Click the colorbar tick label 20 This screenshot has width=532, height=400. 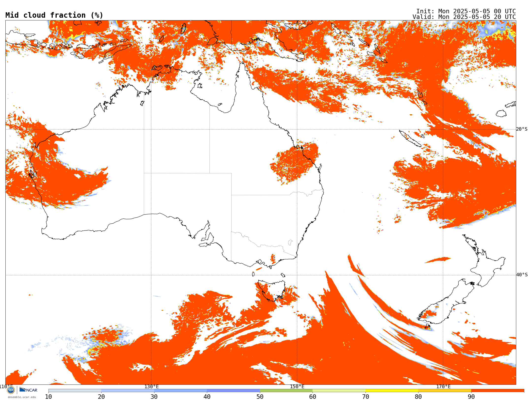[x=101, y=397]
